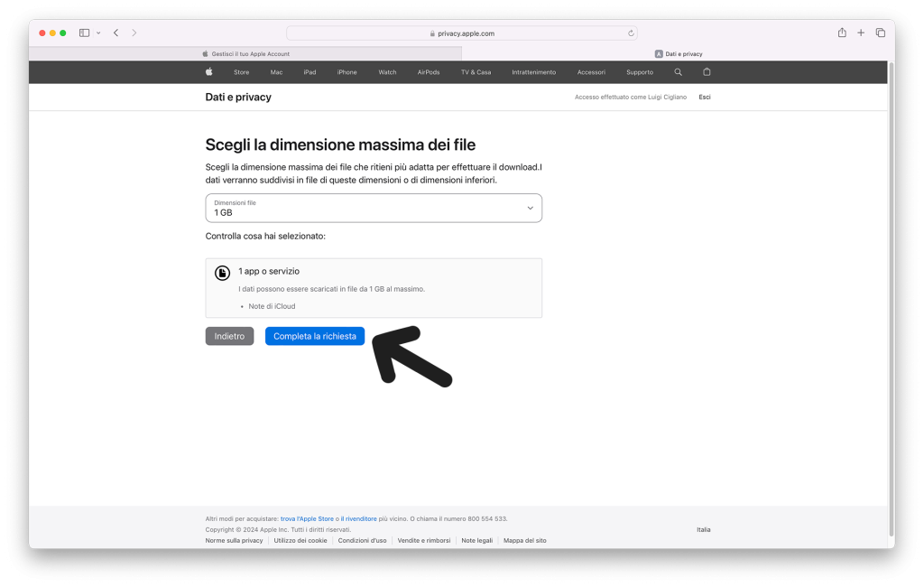Click heading 'Scegli la dimensione massima dei file'
The height and width of the screenshot is (587, 924).
point(340,144)
